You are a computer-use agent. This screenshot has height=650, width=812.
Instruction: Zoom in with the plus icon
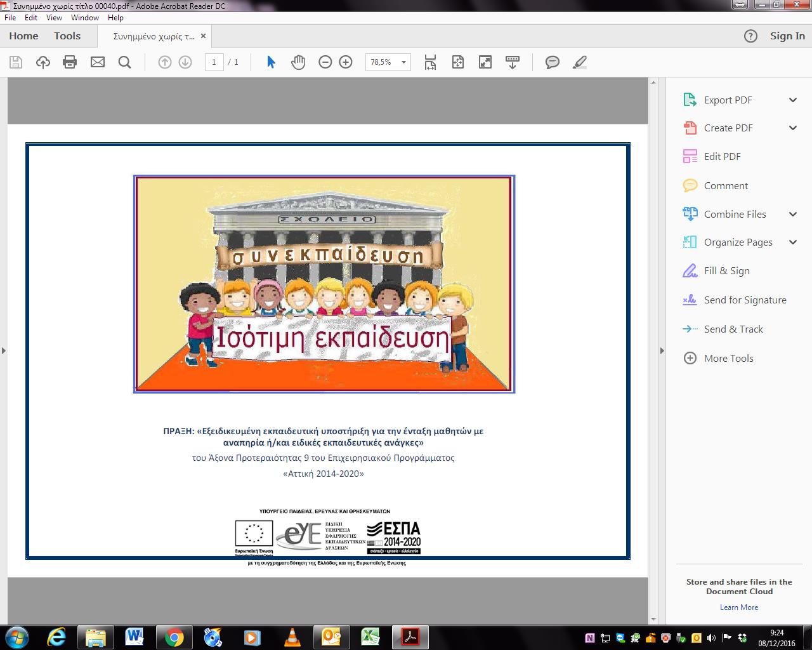pyautogui.click(x=346, y=62)
